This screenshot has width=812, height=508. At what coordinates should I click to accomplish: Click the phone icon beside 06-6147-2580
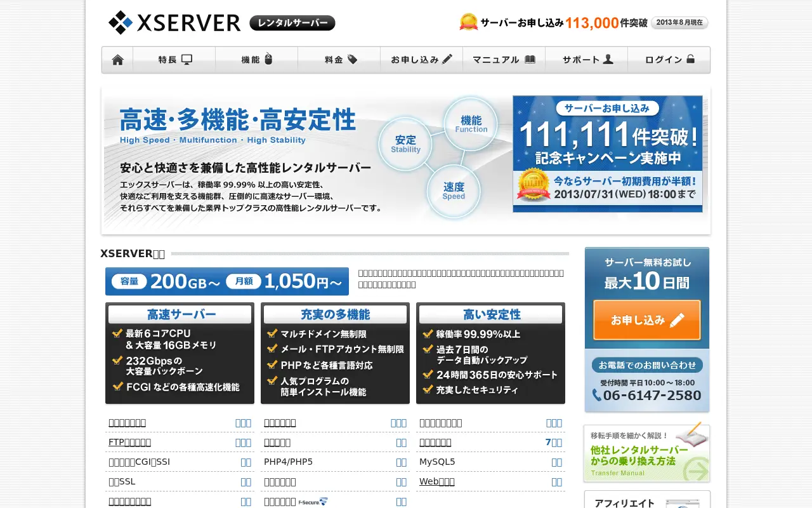pos(596,396)
